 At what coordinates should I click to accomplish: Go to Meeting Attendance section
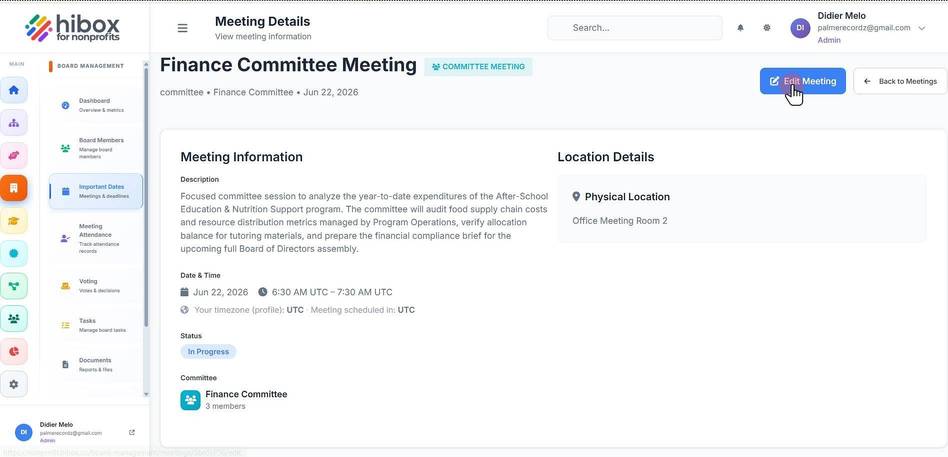pos(96,238)
